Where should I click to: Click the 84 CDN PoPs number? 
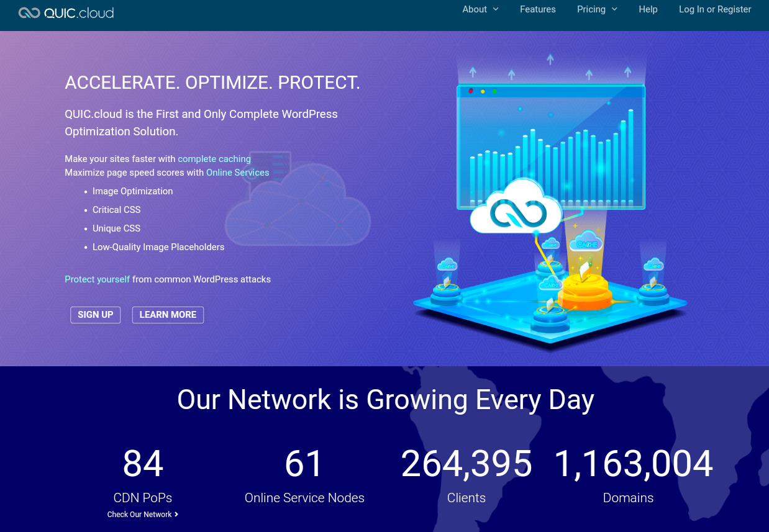point(143,464)
